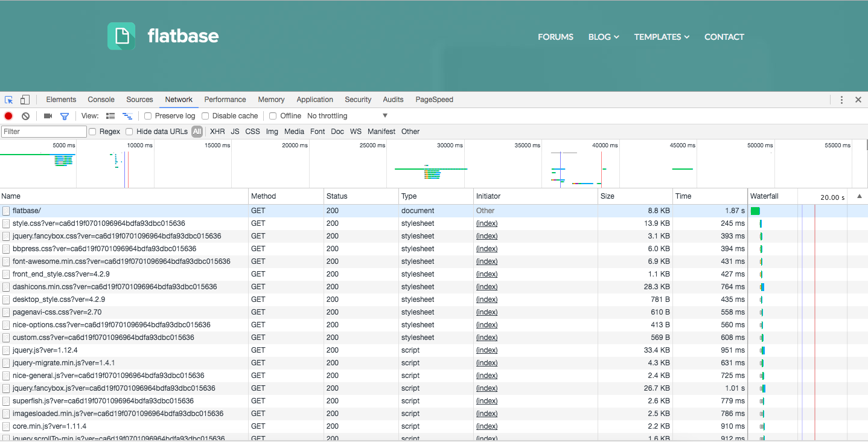
Task: Filter requests by Img
Action: [272, 132]
